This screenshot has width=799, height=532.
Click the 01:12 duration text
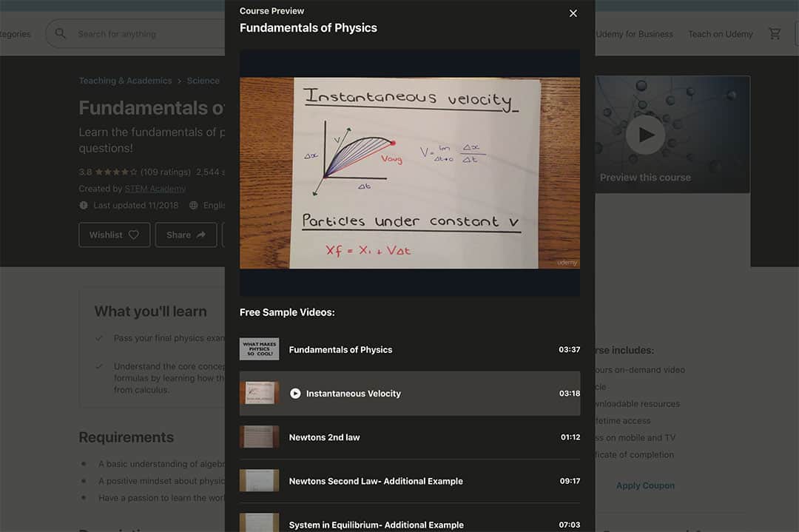pos(570,437)
